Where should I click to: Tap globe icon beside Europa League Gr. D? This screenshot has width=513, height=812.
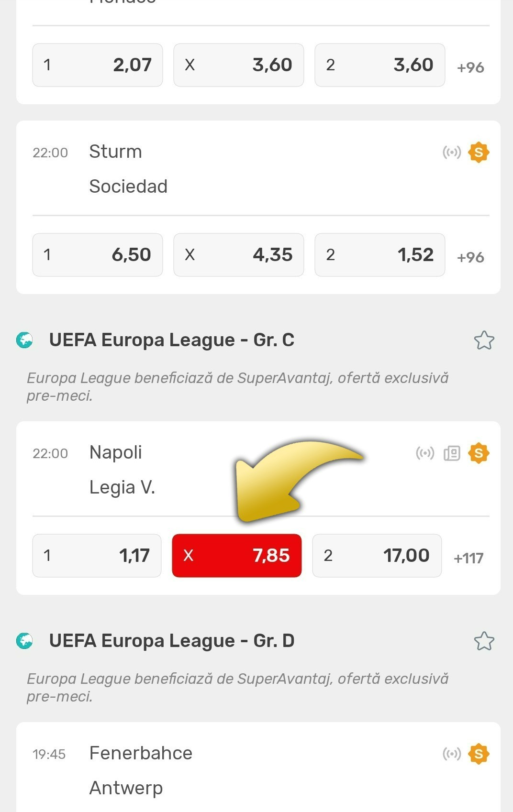coord(24,641)
